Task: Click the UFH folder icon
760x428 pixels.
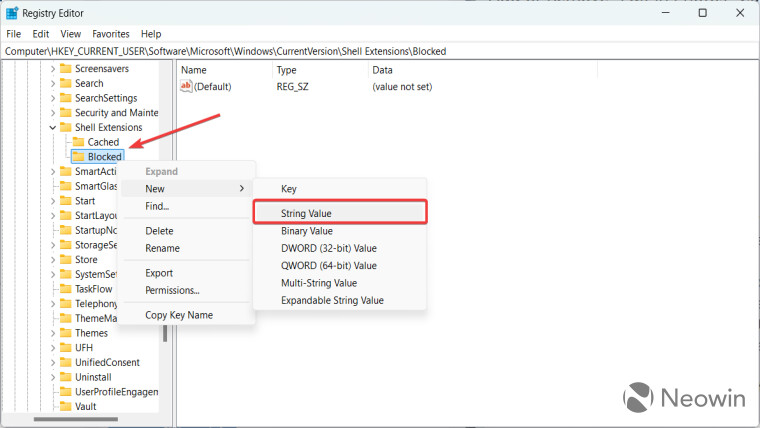Action: point(65,348)
